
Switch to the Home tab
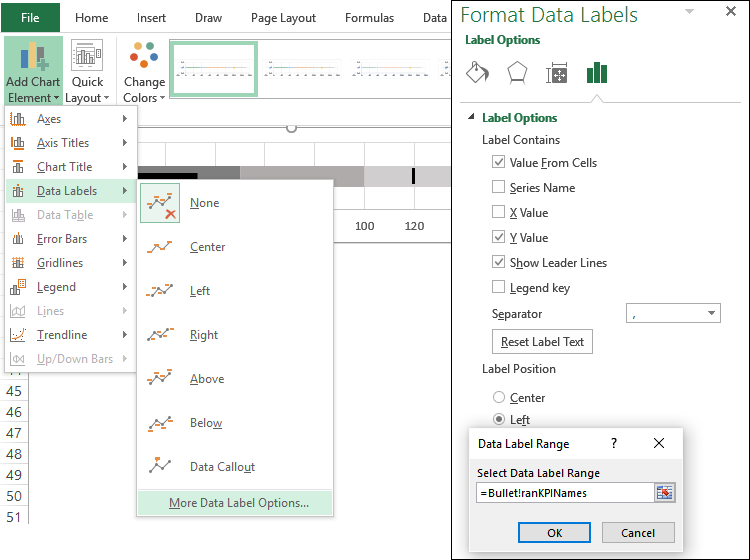point(91,18)
